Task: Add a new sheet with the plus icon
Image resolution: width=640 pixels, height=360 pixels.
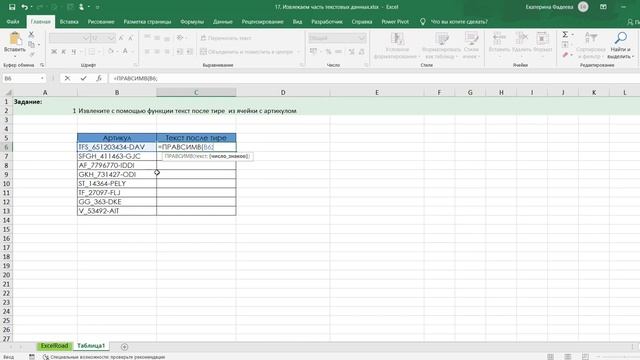Action: click(124, 347)
